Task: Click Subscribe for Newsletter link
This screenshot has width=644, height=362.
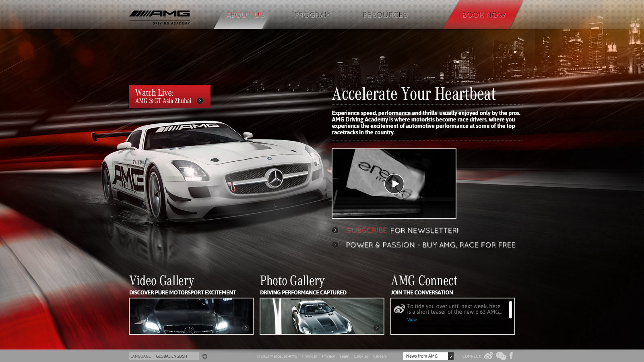Action: (402, 230)
